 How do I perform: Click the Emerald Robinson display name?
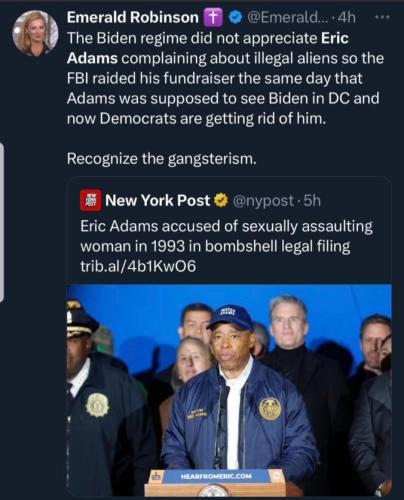pyautogui.click(x=133, y=17)
